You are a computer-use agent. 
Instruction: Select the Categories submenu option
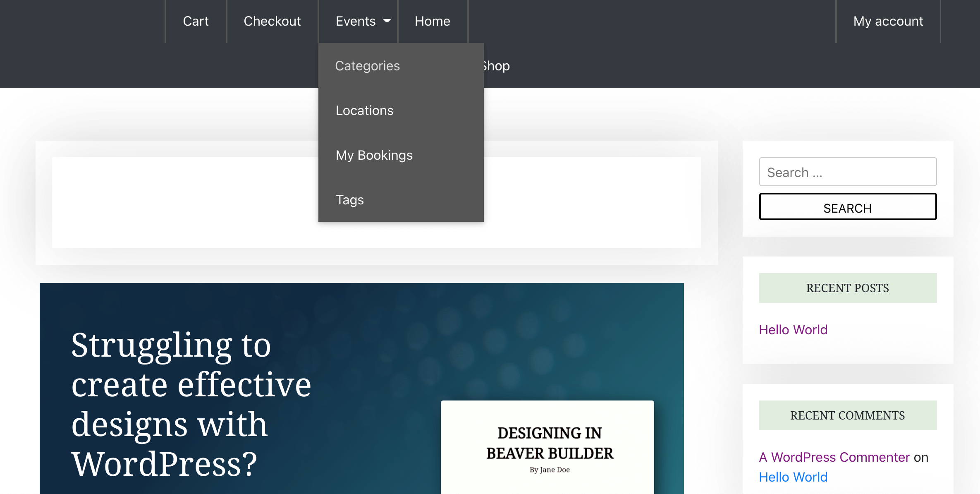click(368, 65)
